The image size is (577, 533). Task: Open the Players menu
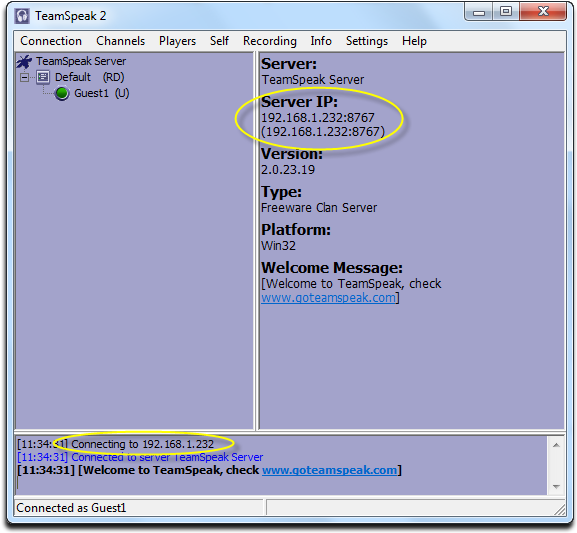177,41
